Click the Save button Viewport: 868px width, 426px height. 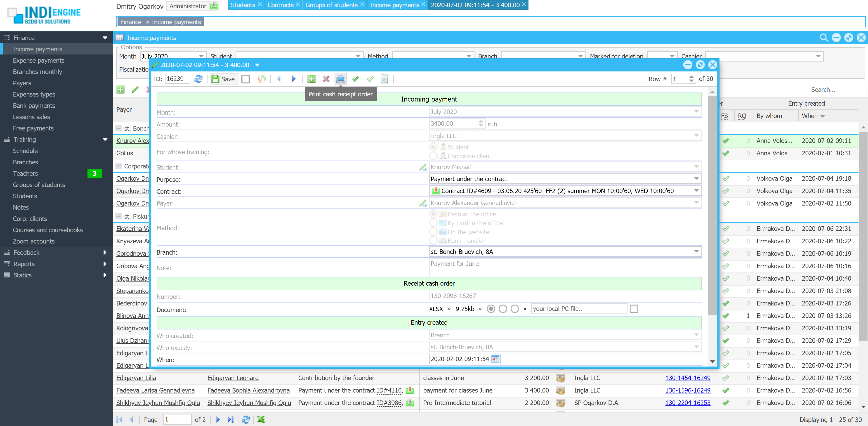[x=223, y=79]
